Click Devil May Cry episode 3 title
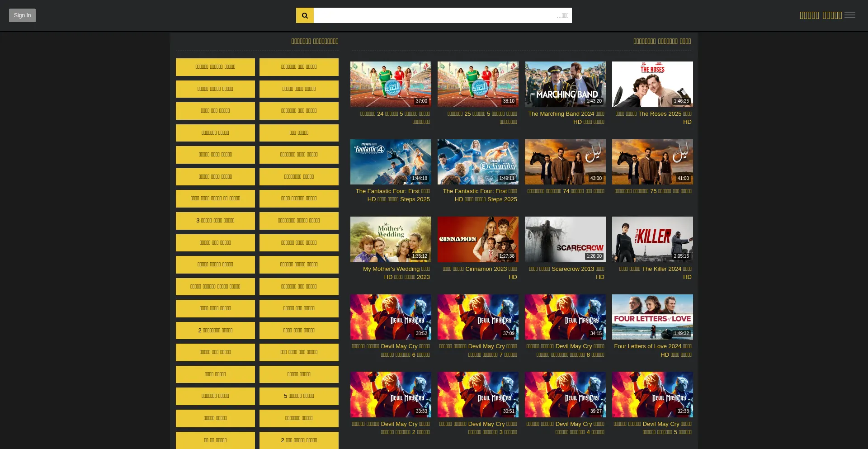The width and height of the screenshot is (868, 449). click(x=478, y=428)
